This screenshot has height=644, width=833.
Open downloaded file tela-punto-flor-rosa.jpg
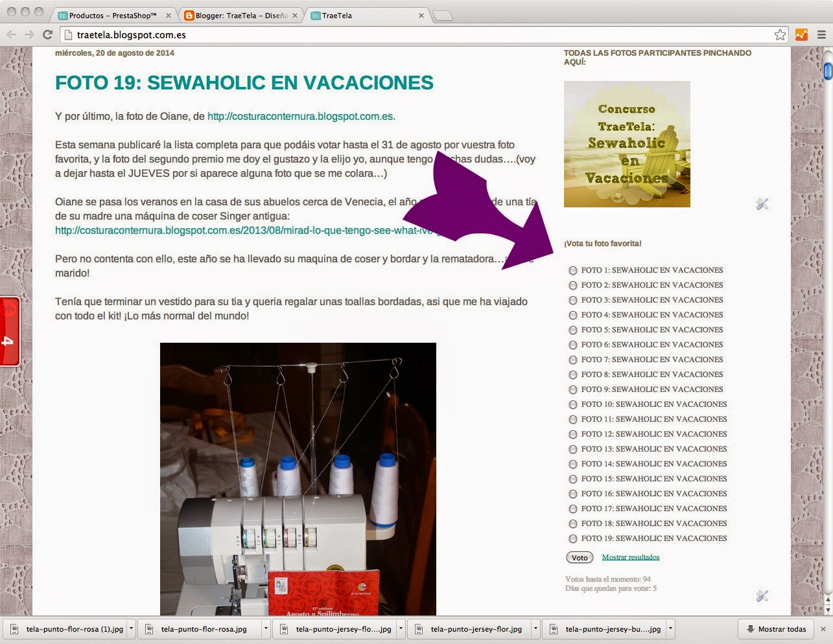point(201,629)
